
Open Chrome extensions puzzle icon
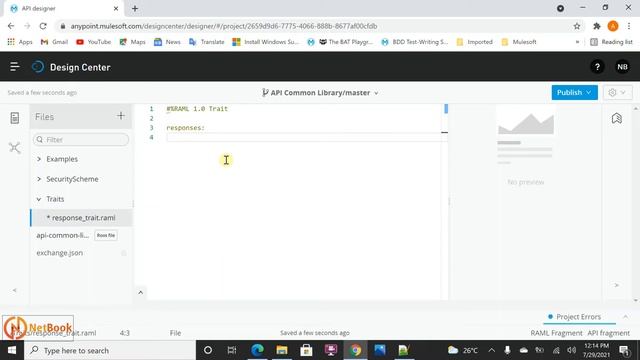click(597, 26)
